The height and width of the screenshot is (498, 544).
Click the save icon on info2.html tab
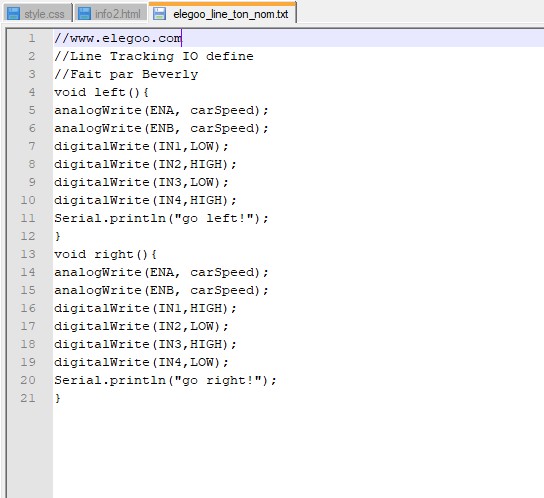[x=84, y=14]
